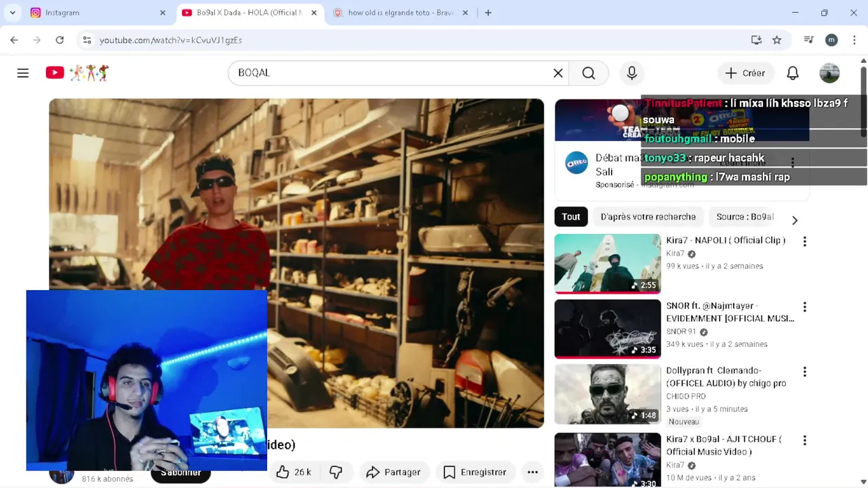Open the YouTube hamburger guide menu
The height and width of the screenshot is (488, 868).
[23, 73]
